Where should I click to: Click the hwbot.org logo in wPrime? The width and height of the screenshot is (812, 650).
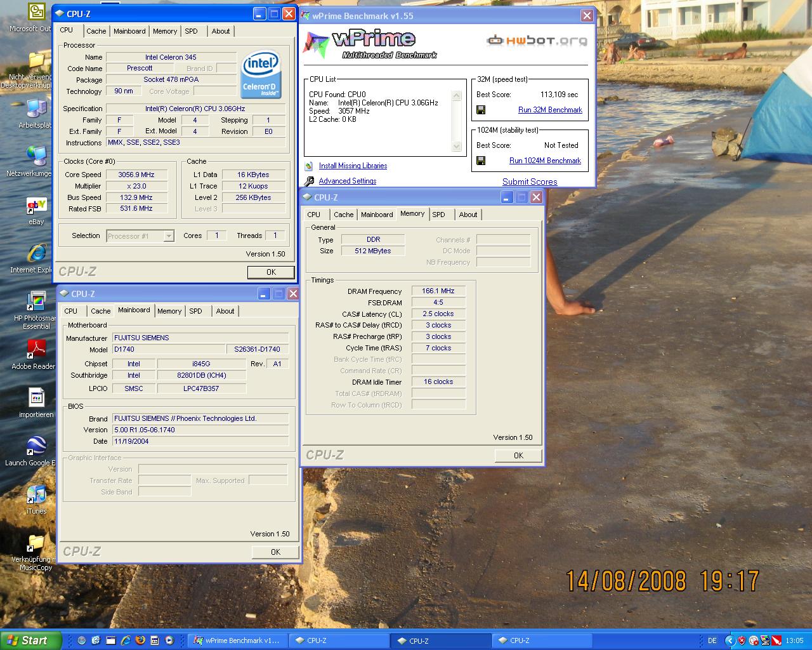(537, 41)
